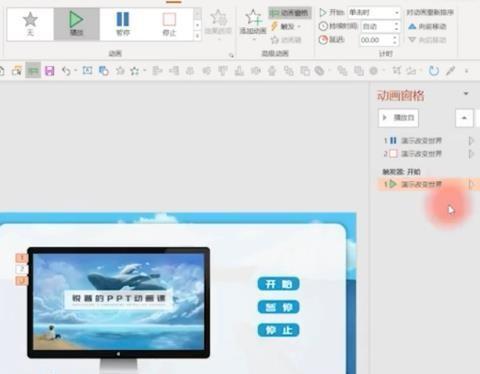Select the 无 (None) star animation effect
This screenshot has width=480, height=374.
(30, 24)
